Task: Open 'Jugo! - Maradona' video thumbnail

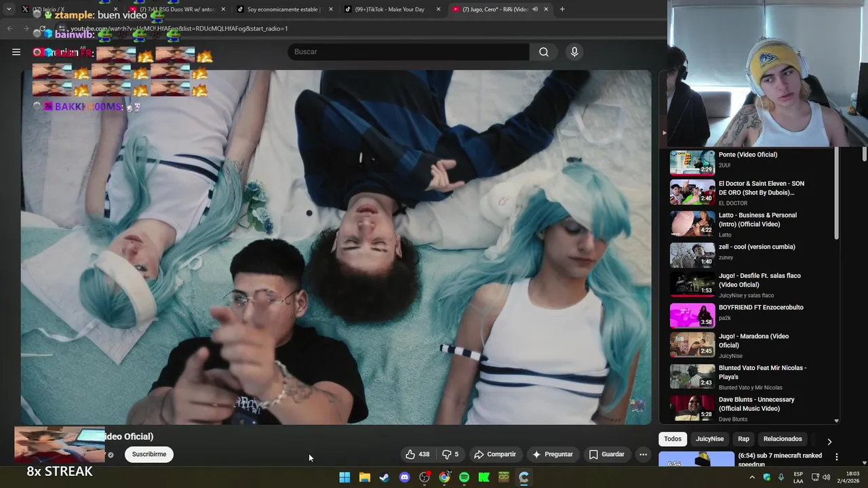Action: tap(692, 345)
